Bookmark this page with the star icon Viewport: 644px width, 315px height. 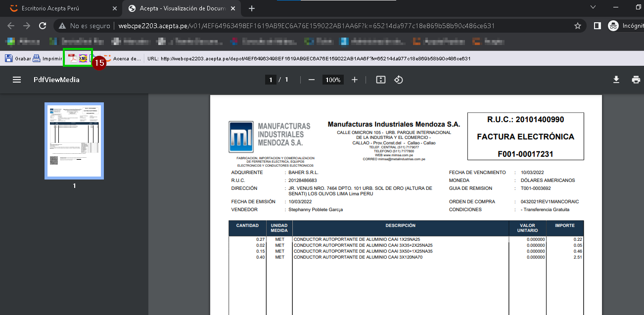pyautogui.click(x=577, y=26)
